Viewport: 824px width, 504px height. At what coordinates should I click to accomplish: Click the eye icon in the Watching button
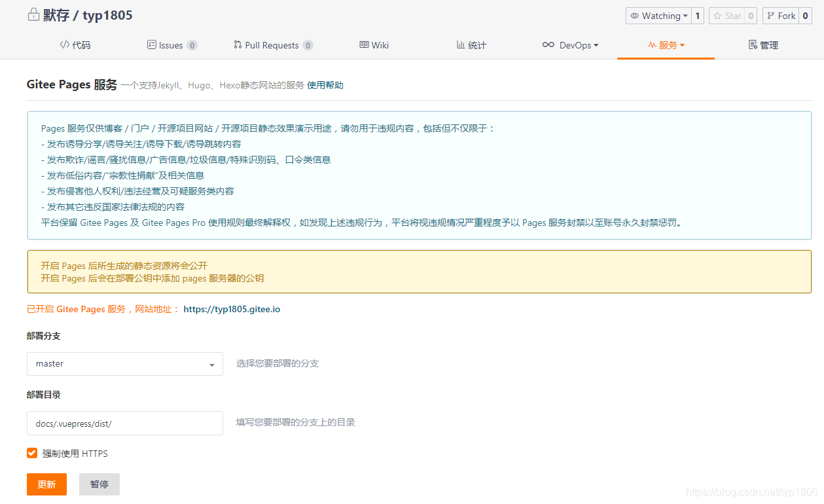tap(634, 16)
